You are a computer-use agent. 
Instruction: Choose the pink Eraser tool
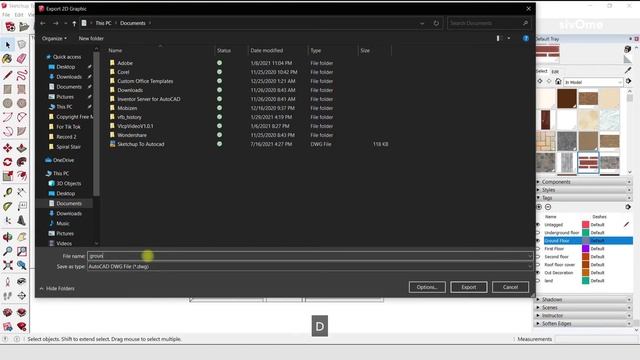pyautogui.click(x=22, y=59)
